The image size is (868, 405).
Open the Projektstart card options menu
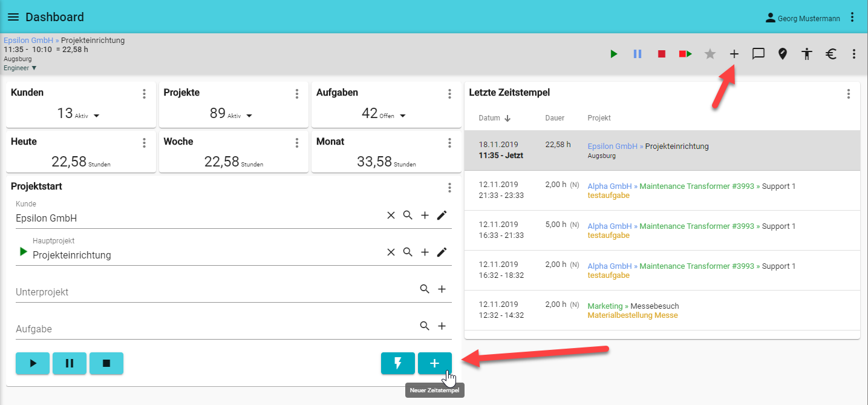(449, 188)
